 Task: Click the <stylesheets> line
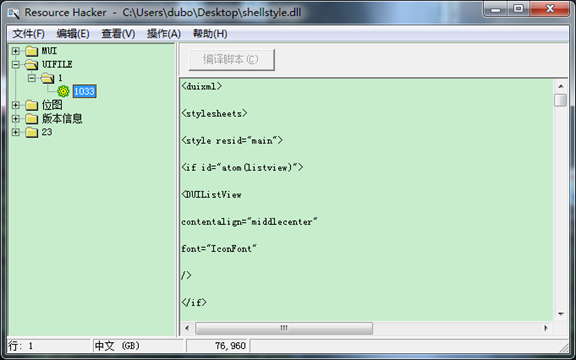coord(214,114)
